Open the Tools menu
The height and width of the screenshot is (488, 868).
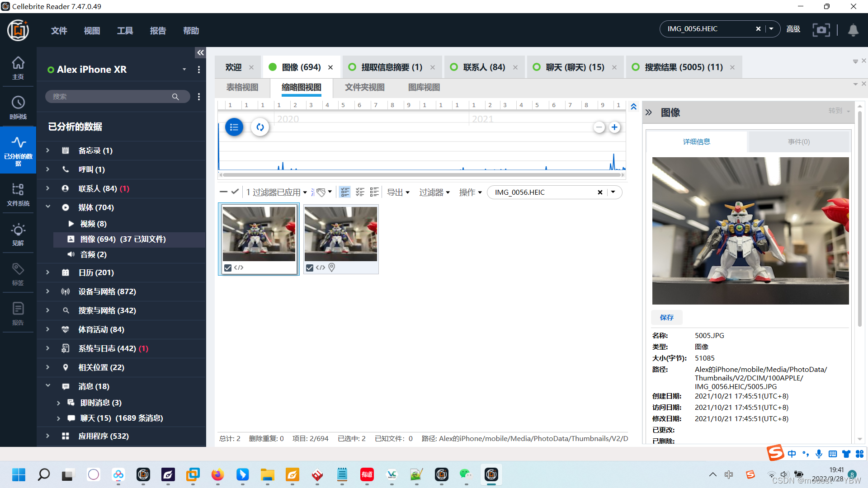[x=125, y=31]
